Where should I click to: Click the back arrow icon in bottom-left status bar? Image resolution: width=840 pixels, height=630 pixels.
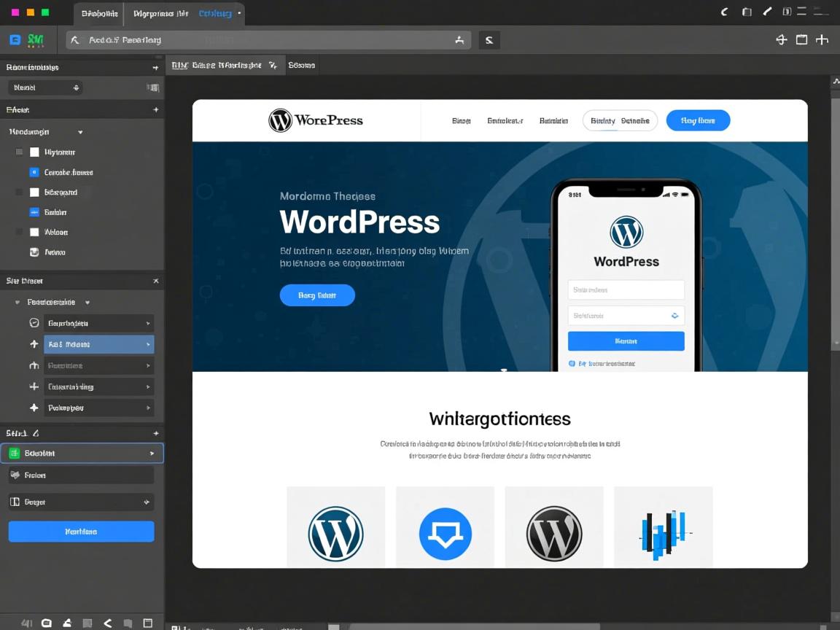click(x=107, y=623)
